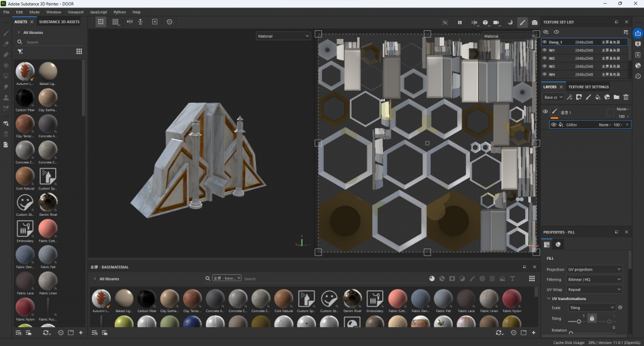
Task: Hide the Deng_1 texture set
Action: (545, 42)
